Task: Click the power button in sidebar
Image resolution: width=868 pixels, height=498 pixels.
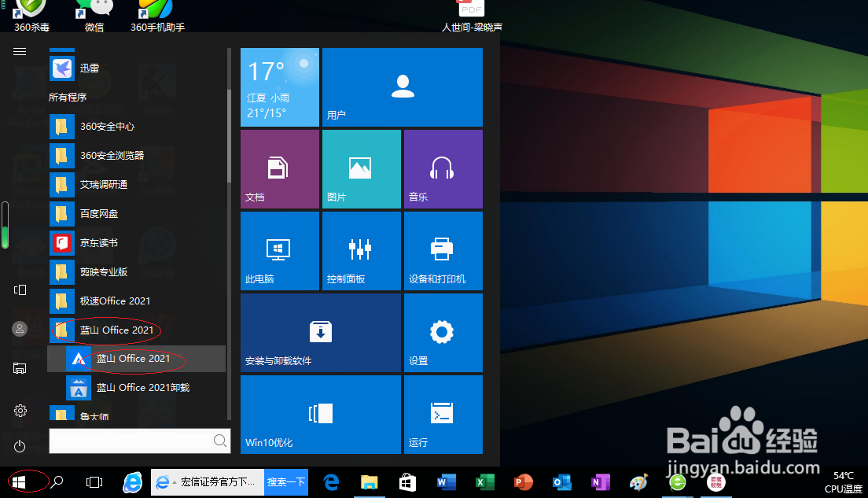Action: click(x=20, y=446)
